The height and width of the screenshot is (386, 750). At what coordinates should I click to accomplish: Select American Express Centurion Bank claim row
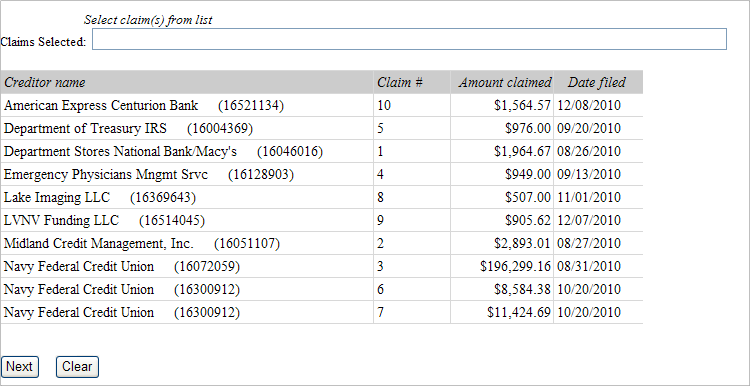point(321,105)
